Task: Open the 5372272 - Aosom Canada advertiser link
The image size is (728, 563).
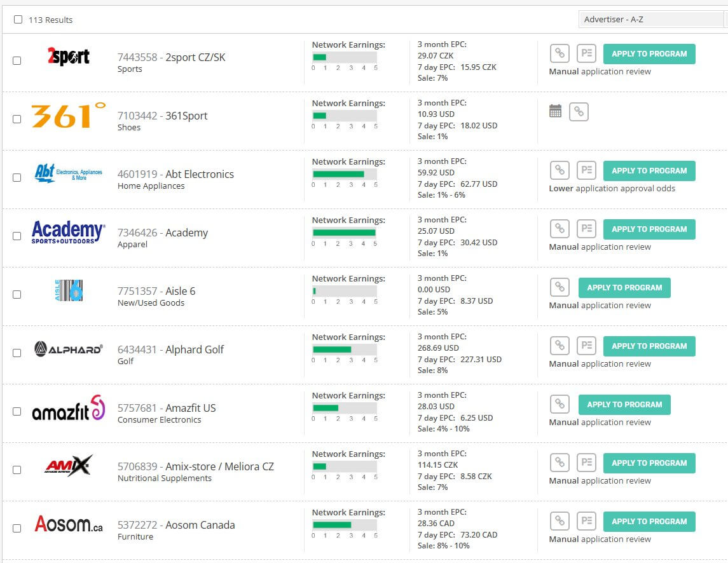Action: pos(176,525)
